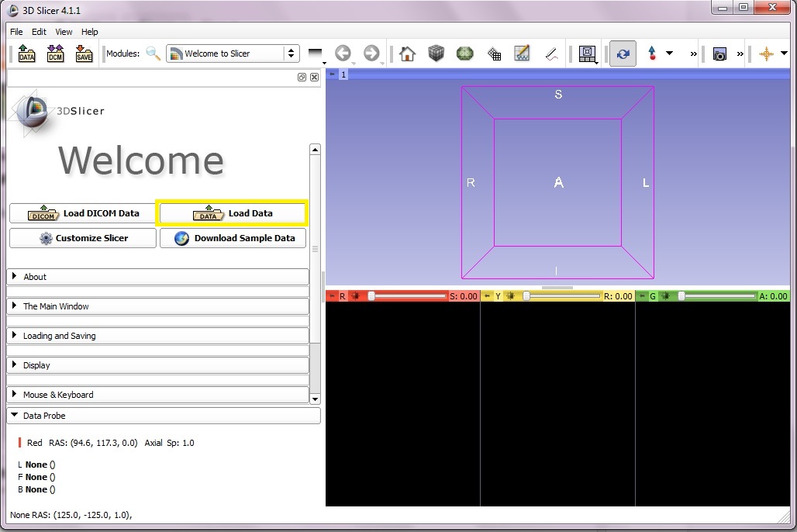Click the Green slice G label
Viewport: 797px width, 532px height.
(x=653, y=296)
